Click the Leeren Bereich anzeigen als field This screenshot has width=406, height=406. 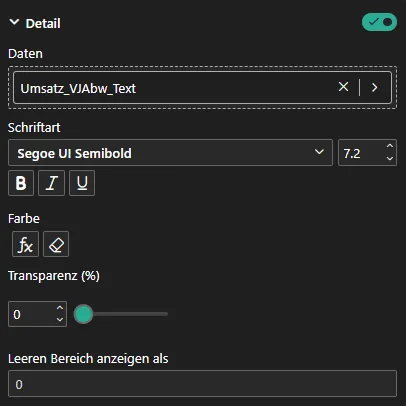coord(202,383)
